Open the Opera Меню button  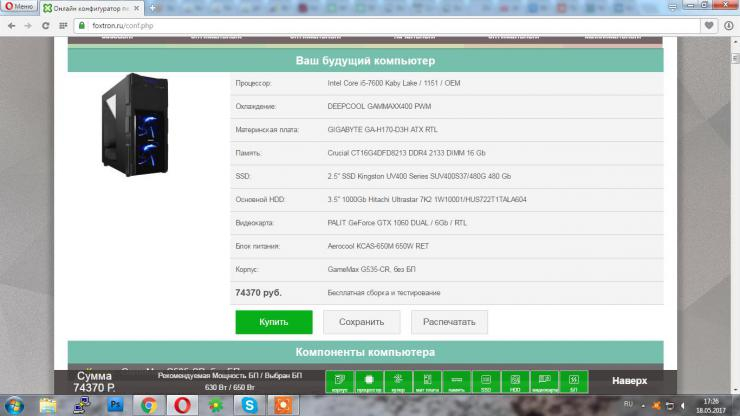coord(19,7)
